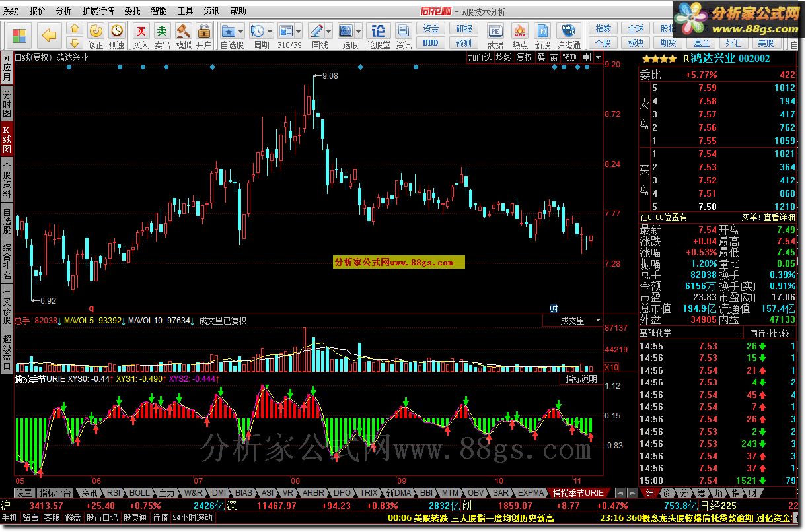Select the 画线 pencil drawing tool

[316, 31]
